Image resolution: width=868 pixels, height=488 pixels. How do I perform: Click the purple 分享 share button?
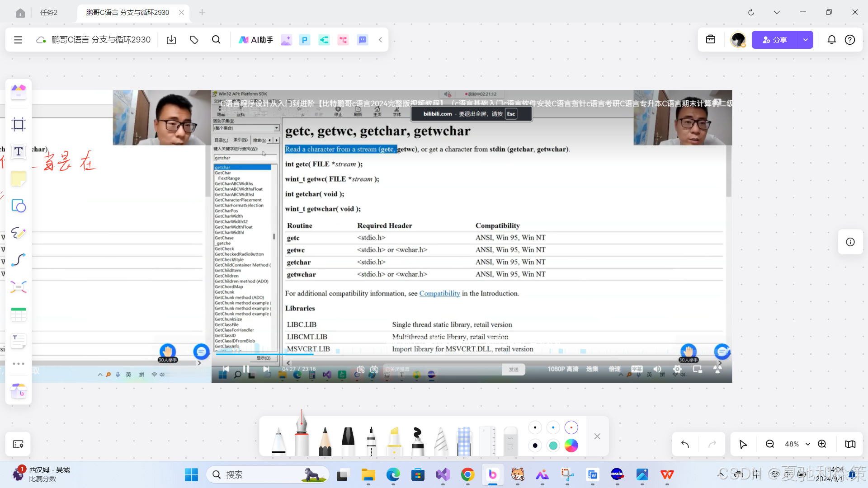774,40
